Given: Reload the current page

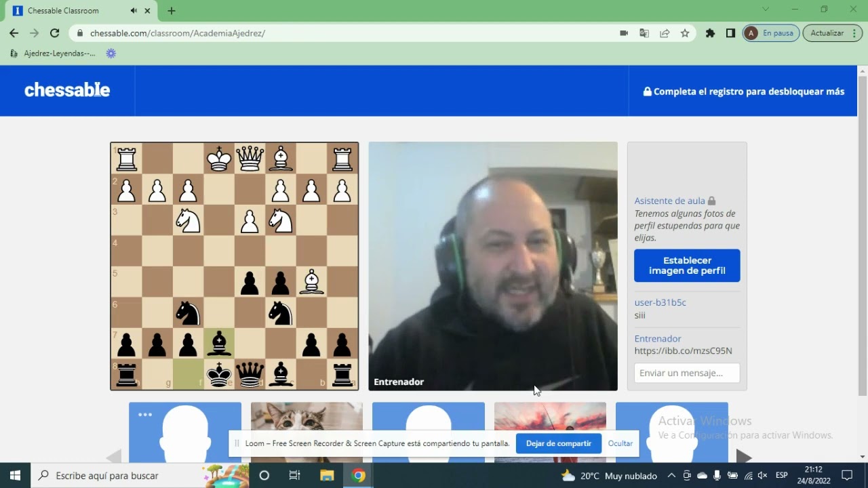Looking at the screenshot, I should click(55, 33).
